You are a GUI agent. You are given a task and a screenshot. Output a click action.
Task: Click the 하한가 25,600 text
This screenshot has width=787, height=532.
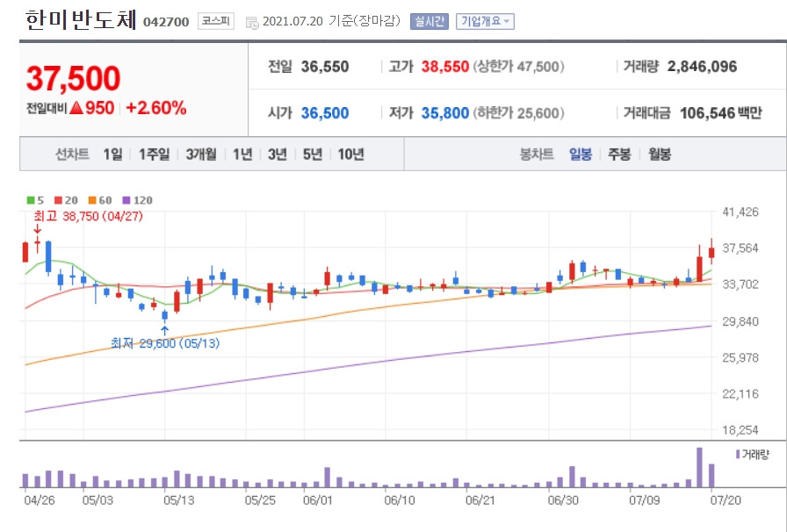518,113
